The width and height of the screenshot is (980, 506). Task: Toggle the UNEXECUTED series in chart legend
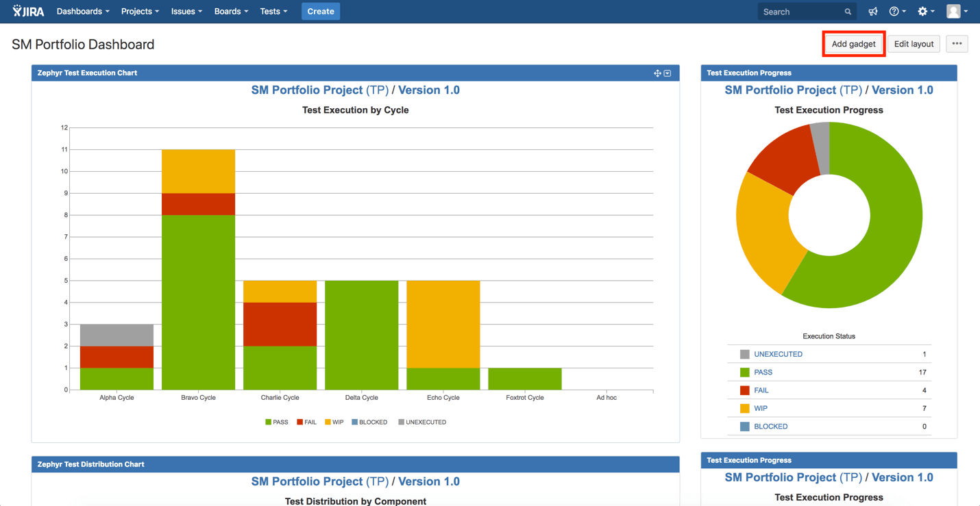422,422
